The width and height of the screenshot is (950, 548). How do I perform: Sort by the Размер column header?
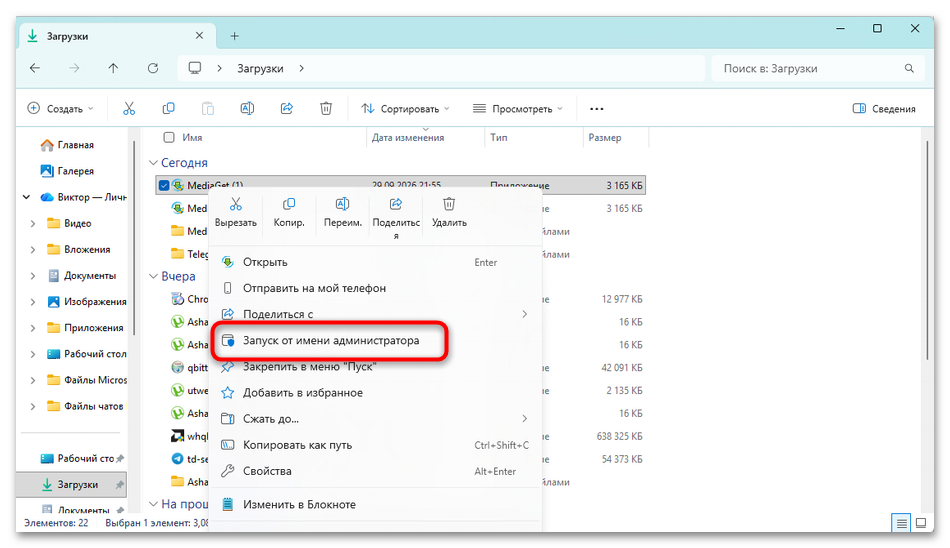point(615,138)
